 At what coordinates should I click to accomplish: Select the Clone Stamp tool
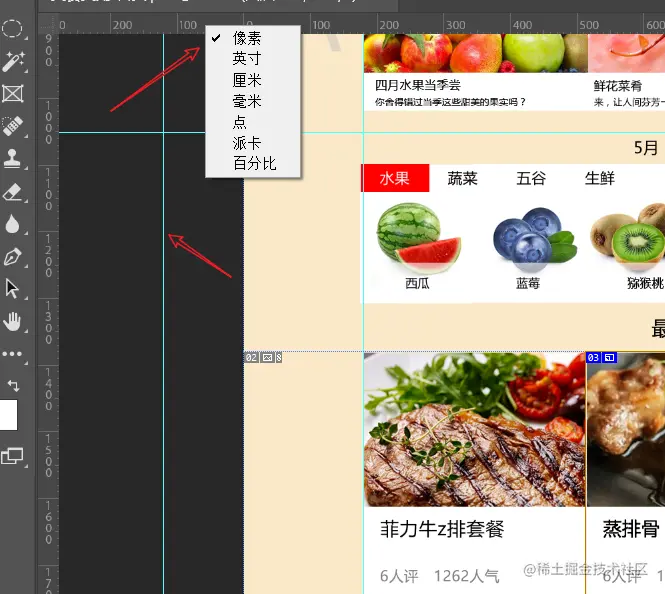tap(12, 159)
